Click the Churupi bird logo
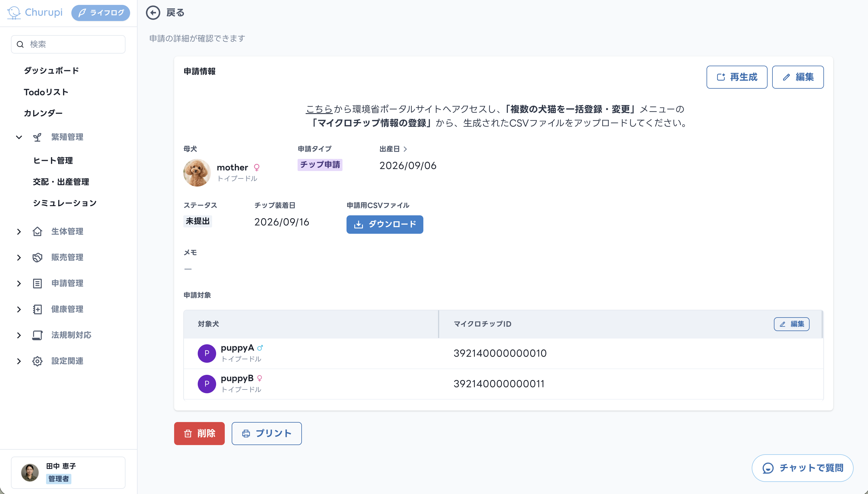 [14, 13]
